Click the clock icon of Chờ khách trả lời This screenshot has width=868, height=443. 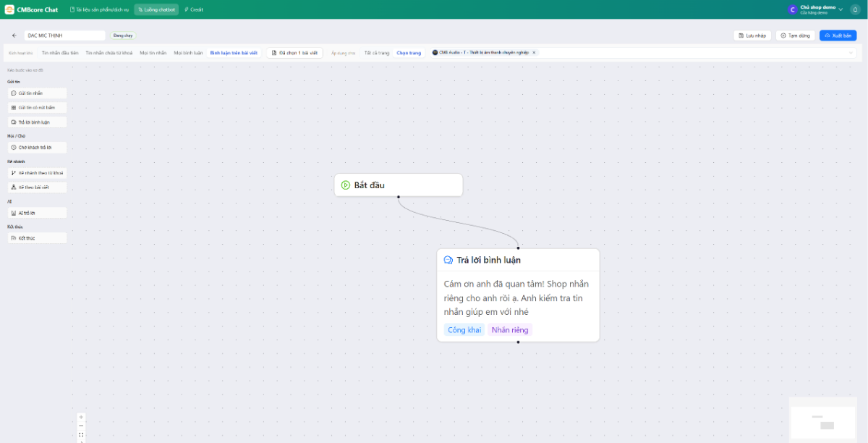[14, 148]
